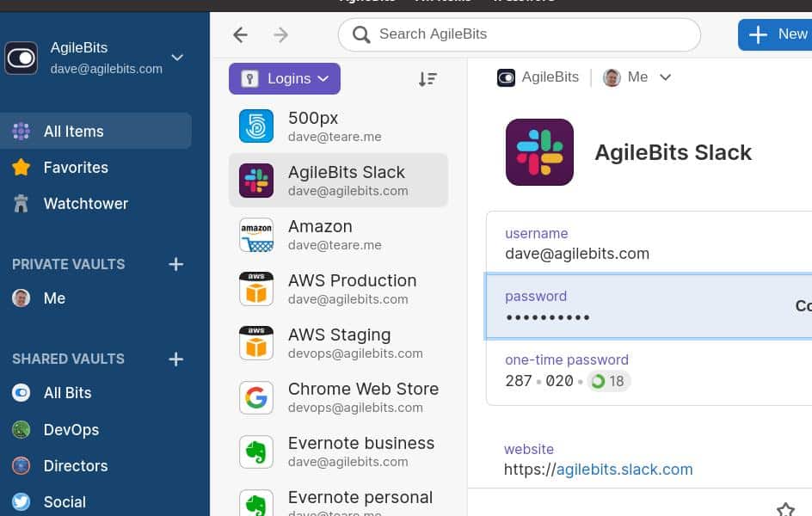The height and width of the screenshot is (516, 812).
Task: Click the All Bits vault icon
Action: tap(22, 393)
